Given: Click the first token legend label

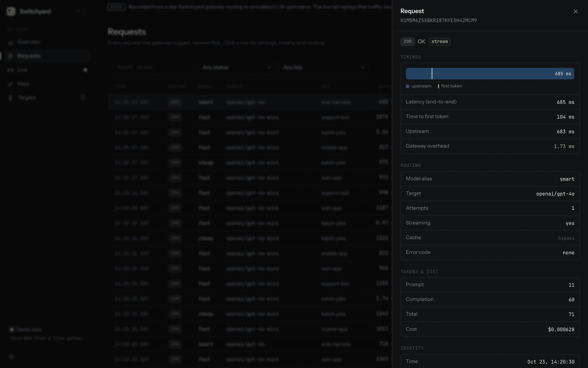Looking at the screenshot, I should 451,86.
